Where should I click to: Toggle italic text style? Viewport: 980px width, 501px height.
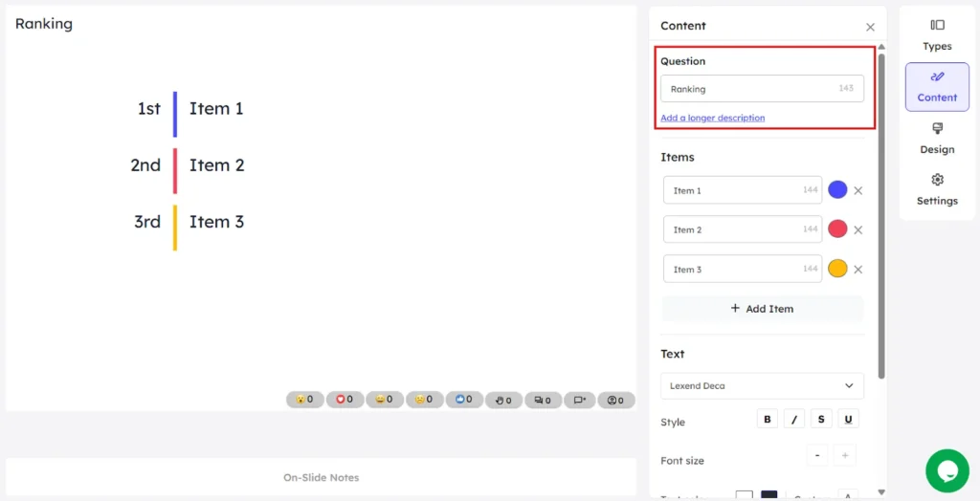pos(794,419)
